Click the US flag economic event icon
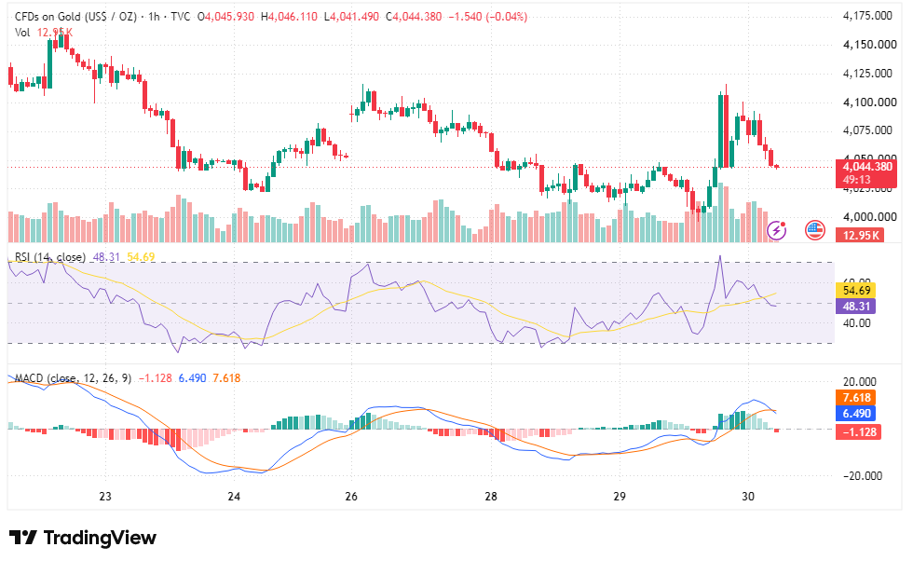 coord(814,230)
